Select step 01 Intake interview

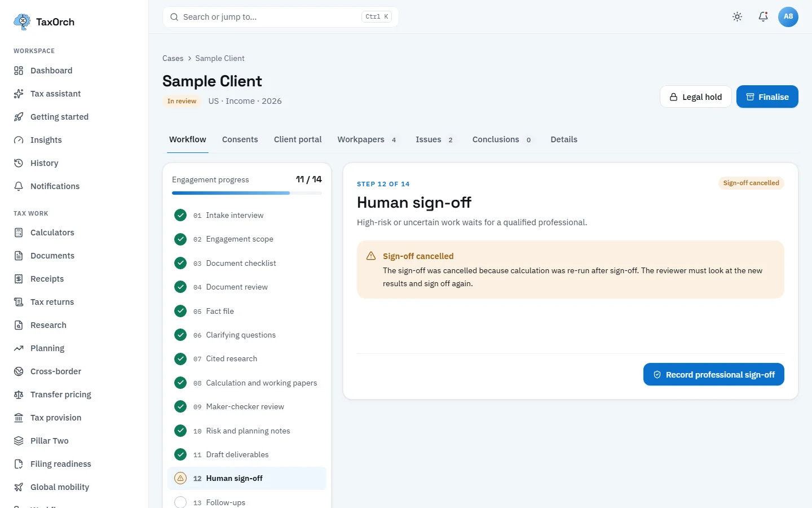click(x=247, y=215)
